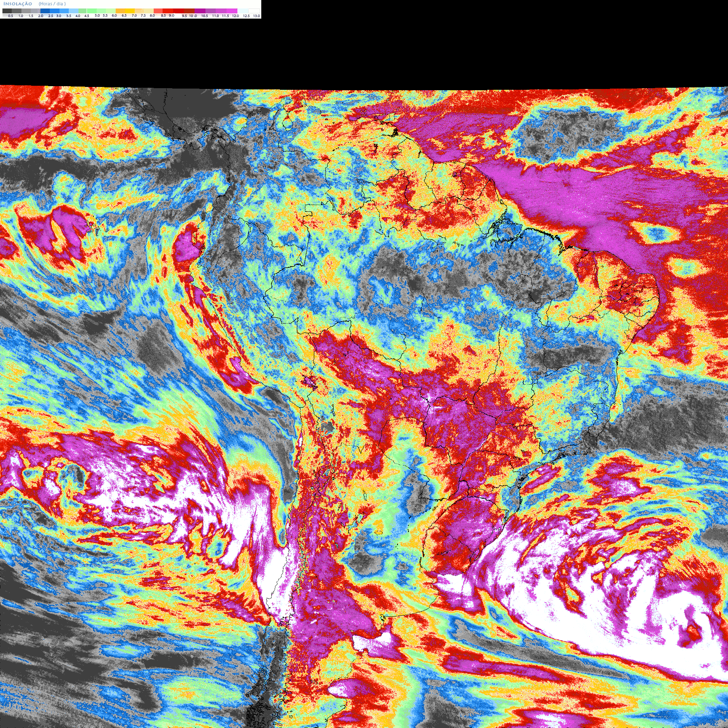This screenshot has width=728, height=728.
Task: Click the 7.5 legend value
Action: [x=143, y=15]
